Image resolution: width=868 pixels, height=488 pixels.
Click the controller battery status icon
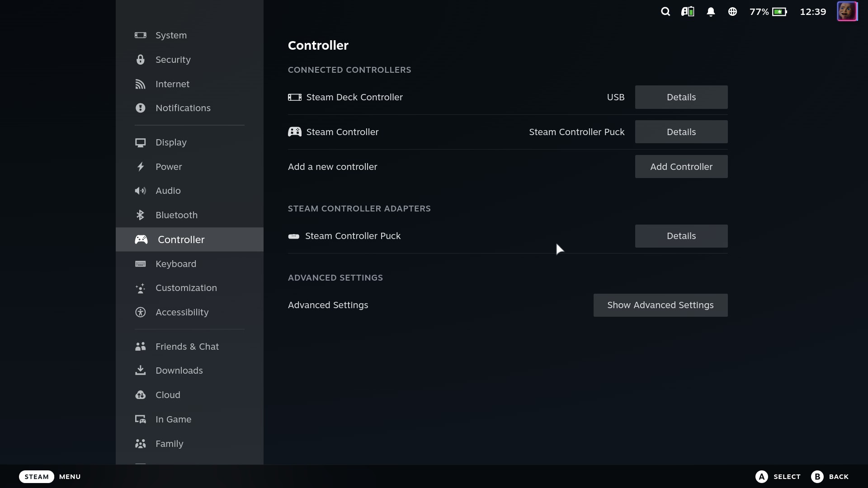click(688, 12)
